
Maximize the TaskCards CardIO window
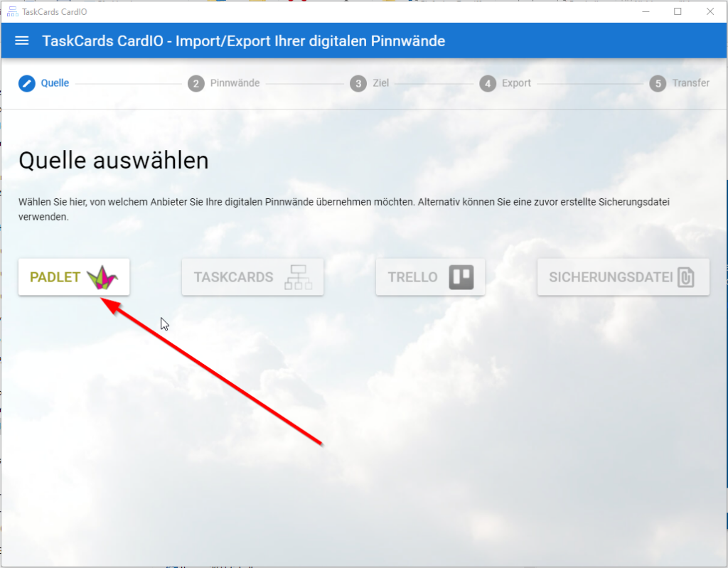click(678, 11)
